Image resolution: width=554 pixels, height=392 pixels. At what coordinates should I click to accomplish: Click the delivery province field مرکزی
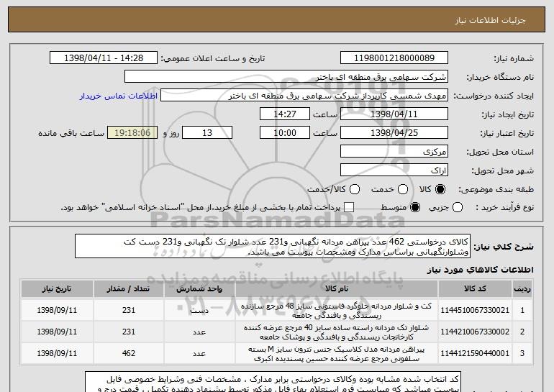(394, 152)
